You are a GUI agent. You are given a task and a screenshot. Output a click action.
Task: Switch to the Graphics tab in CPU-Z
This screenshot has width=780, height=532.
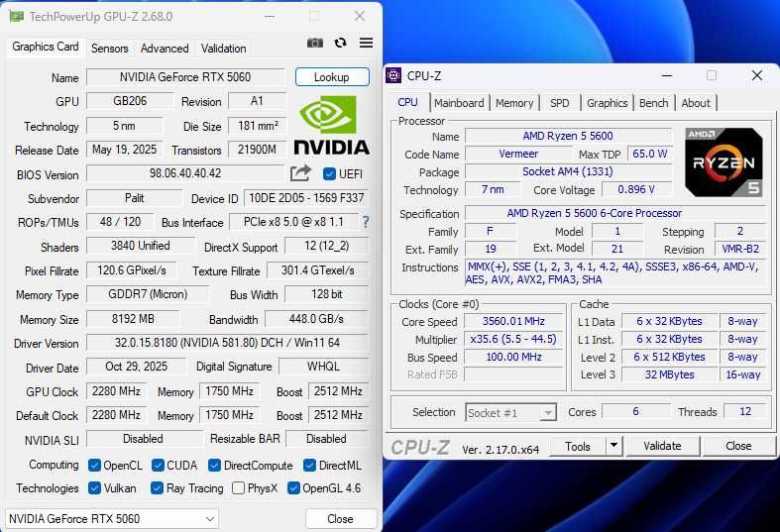(607, 103)
